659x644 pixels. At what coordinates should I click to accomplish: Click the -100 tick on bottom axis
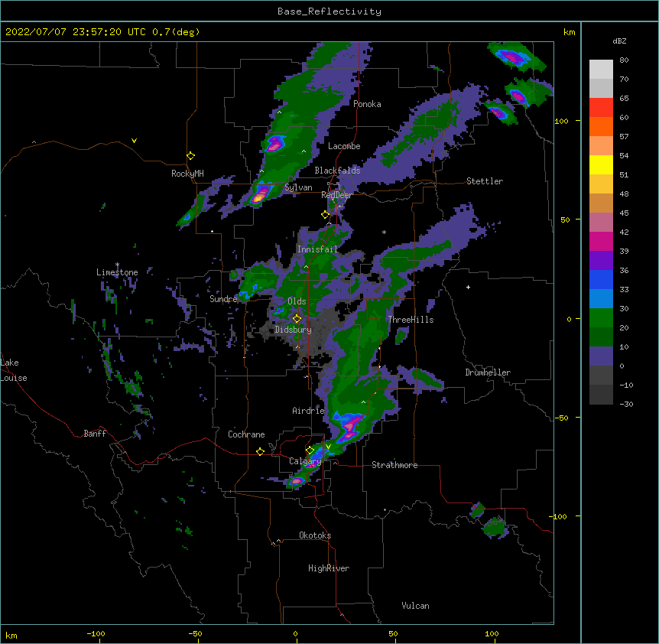(96, 633)
